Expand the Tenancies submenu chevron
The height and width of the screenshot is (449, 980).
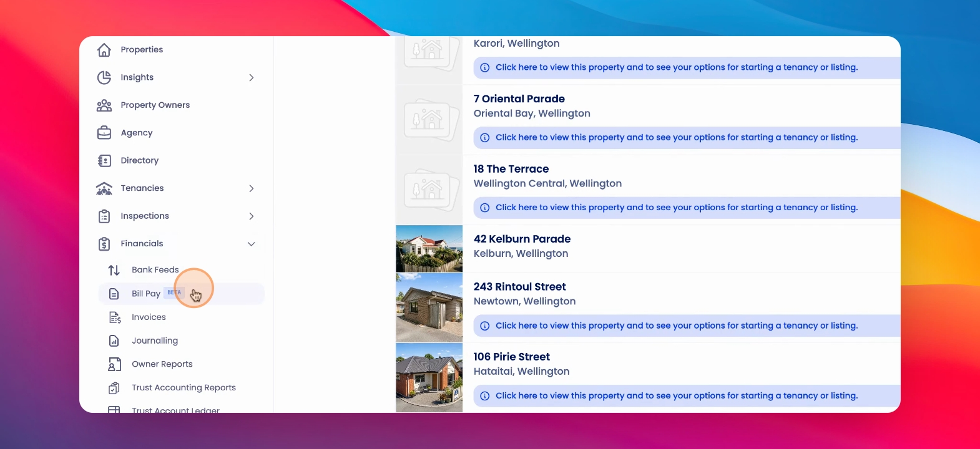(252, 188)
